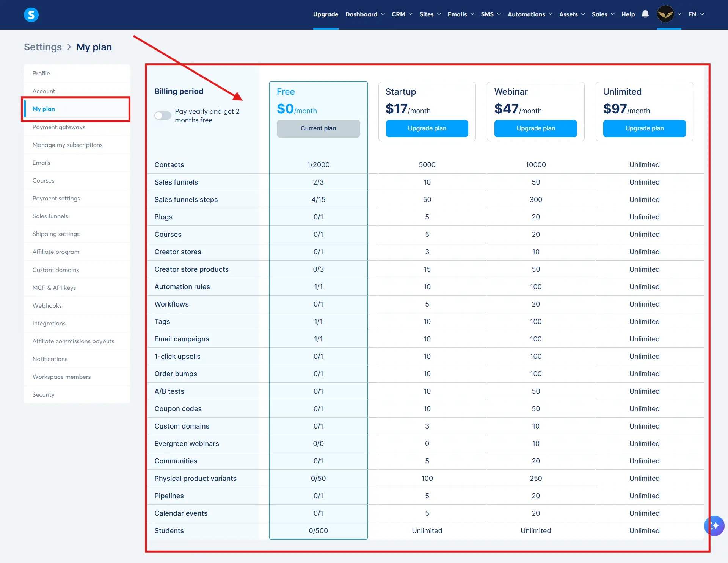Click Upgrade in the top navigation
Screen dimensions: 728x563
[325, 14]
